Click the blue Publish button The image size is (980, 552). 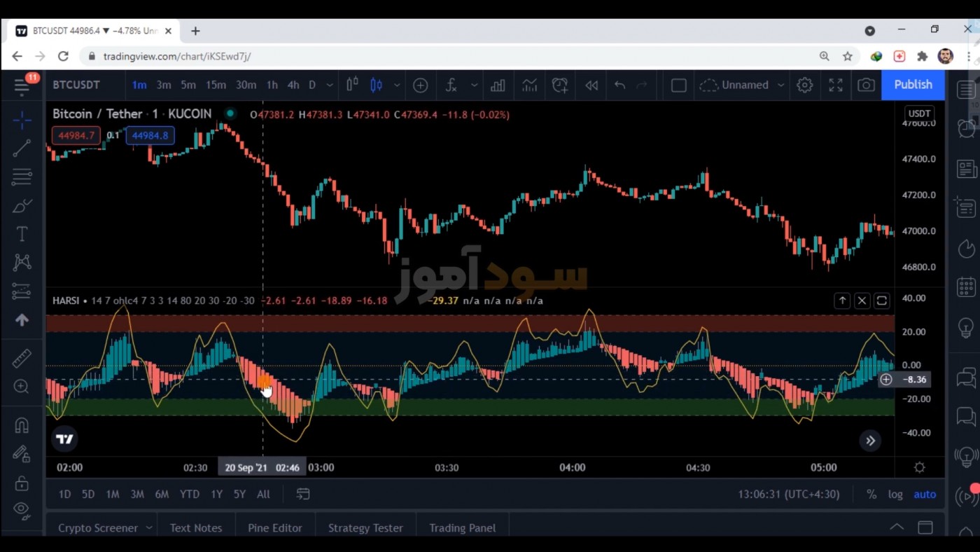tap(913, 84)
